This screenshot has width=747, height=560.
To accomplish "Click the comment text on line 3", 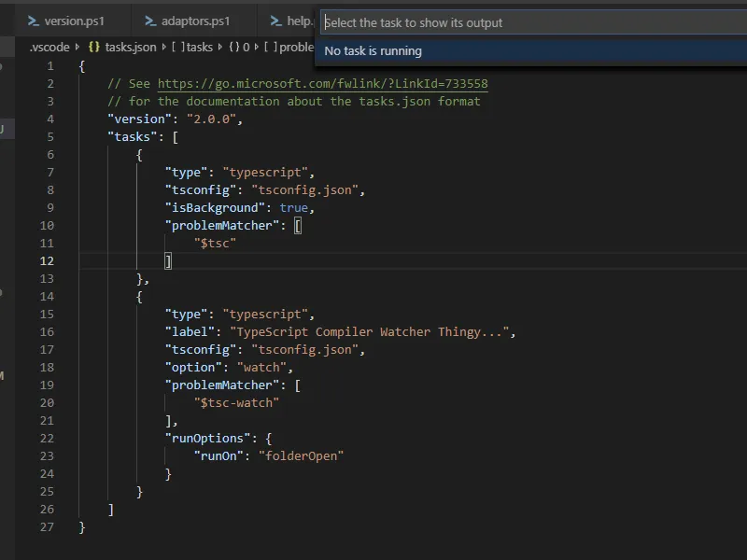I will (294, 102).
